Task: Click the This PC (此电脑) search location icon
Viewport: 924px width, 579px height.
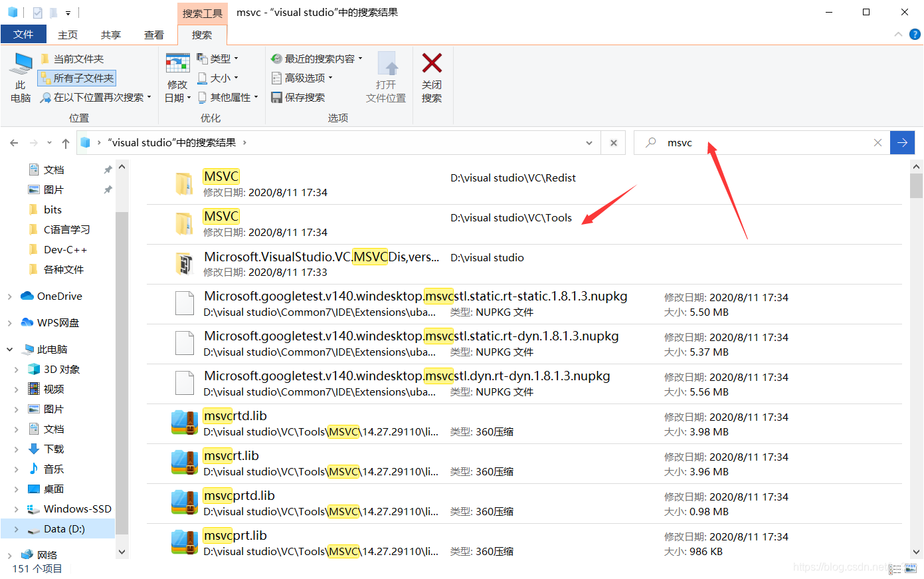Action: pos(21,78)
